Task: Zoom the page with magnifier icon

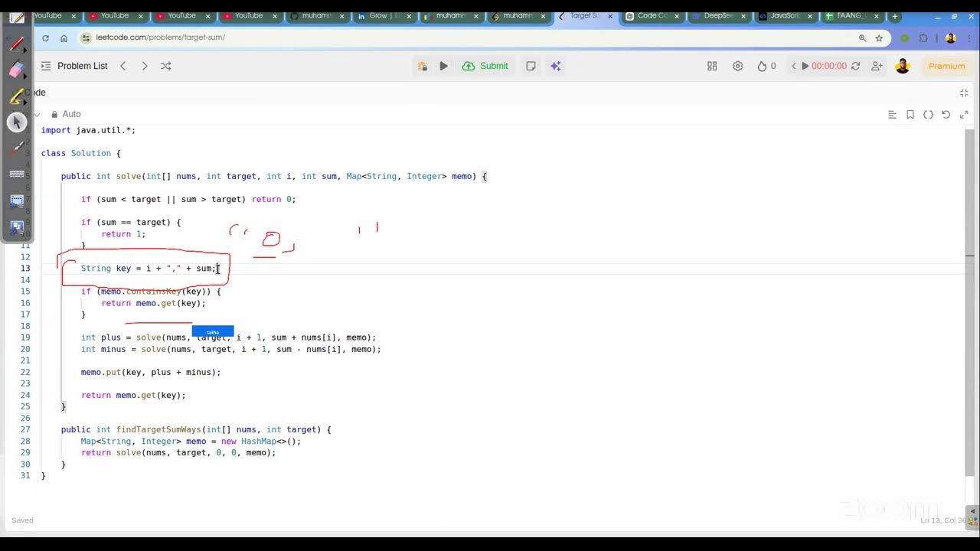Action: 862,37
